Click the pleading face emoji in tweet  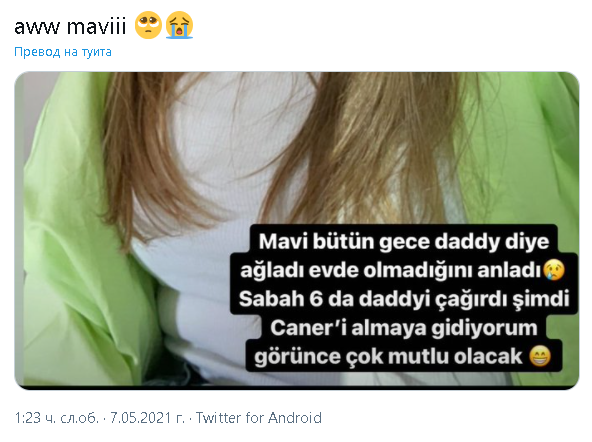click(x=148, y=25)
